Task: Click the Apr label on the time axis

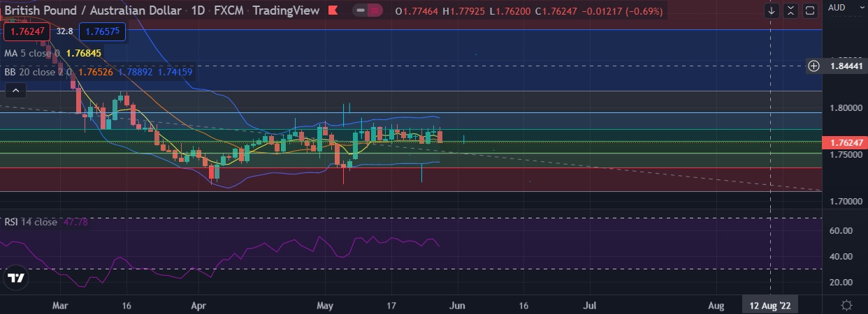Action: (199, 305)
